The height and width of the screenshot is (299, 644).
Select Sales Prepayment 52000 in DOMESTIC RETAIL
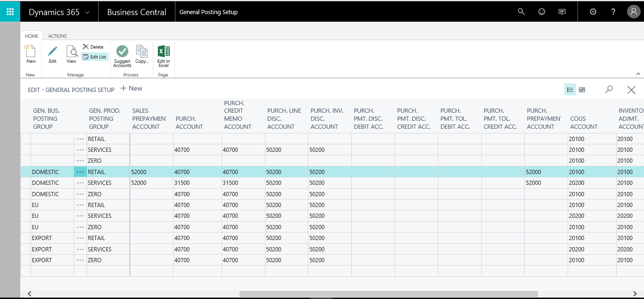(151, 172)
